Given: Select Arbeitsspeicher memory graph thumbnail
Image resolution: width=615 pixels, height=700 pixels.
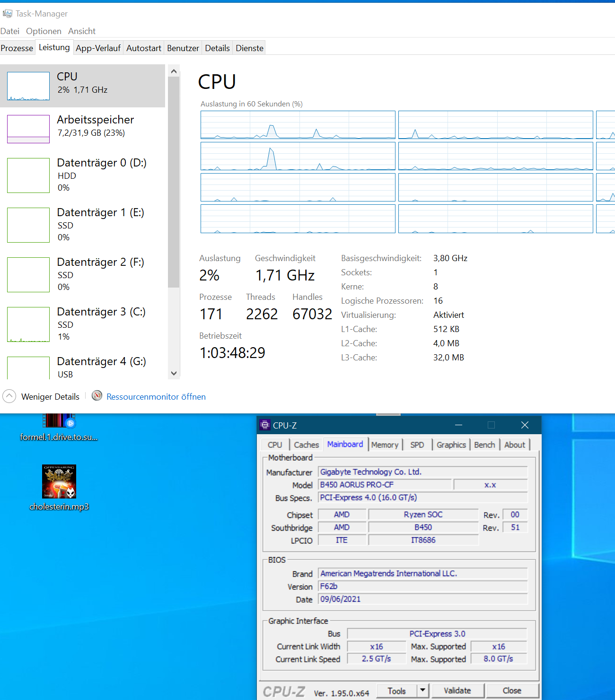Looking at the screenshot, I should pos(28,129).
